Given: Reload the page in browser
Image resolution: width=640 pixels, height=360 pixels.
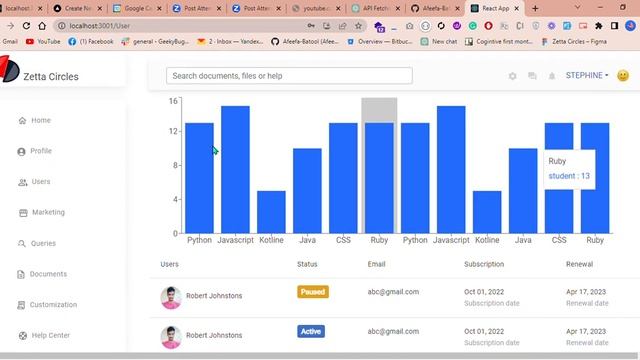Looking at the screenshot, I should click(26, 26).
